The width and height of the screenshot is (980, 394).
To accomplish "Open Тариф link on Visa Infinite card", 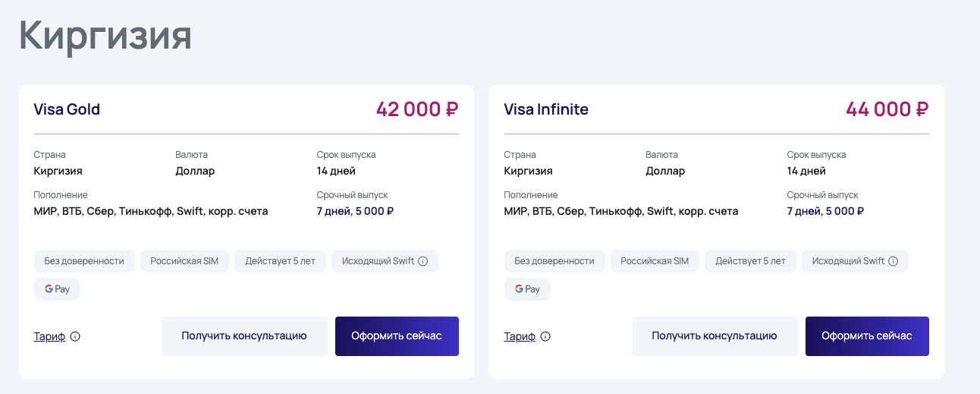I will point(520,336).
